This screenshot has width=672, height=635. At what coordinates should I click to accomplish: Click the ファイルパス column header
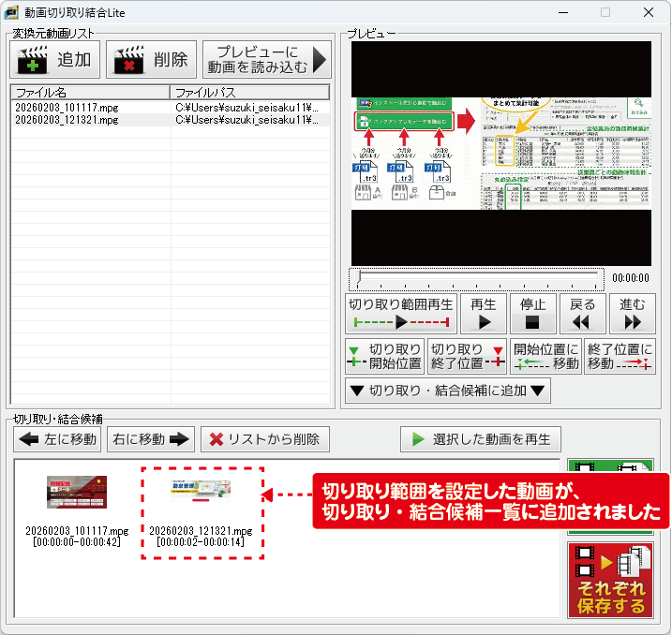[249, 93]
